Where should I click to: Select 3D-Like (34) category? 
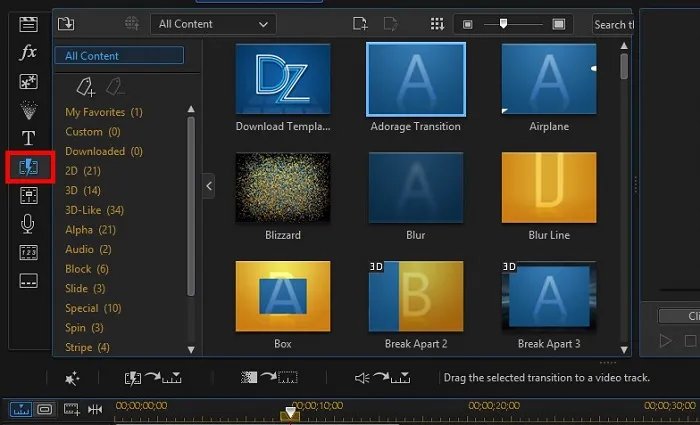click(x=94, y=210)
